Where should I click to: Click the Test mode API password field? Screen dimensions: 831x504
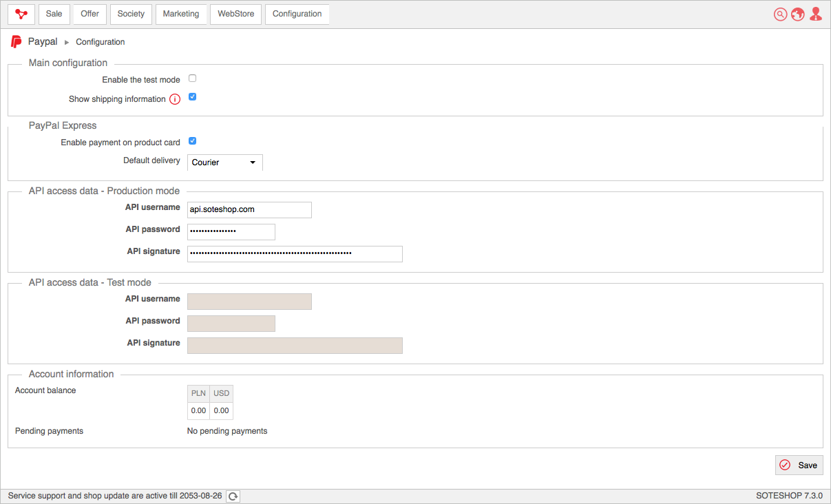(x=231, y=324)
